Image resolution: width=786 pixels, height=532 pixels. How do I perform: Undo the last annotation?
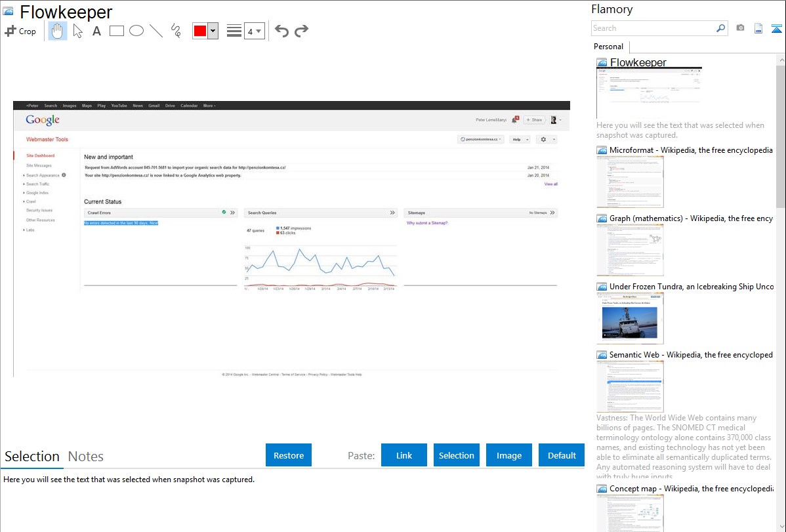click(281, 31)
